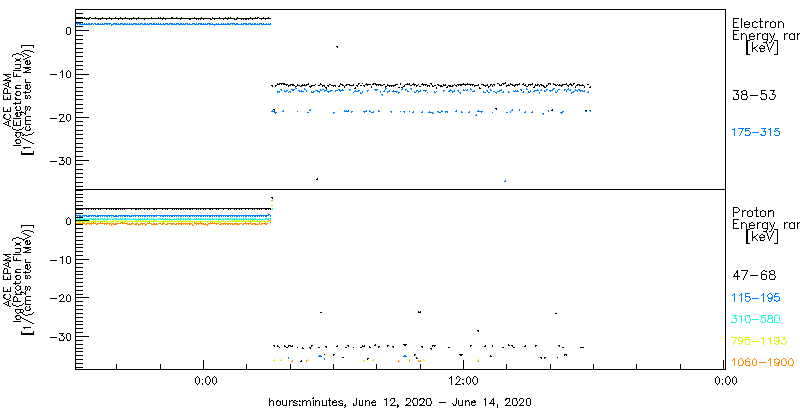Click the blue 175-315 electron legend label
Image resolution: width=800 pixels, height=410 pixels.
756,133
